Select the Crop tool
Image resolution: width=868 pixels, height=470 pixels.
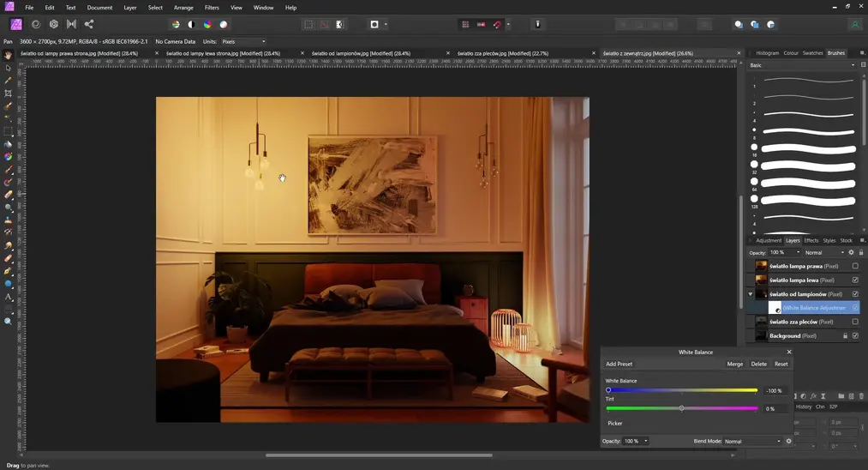coord(8,93)
